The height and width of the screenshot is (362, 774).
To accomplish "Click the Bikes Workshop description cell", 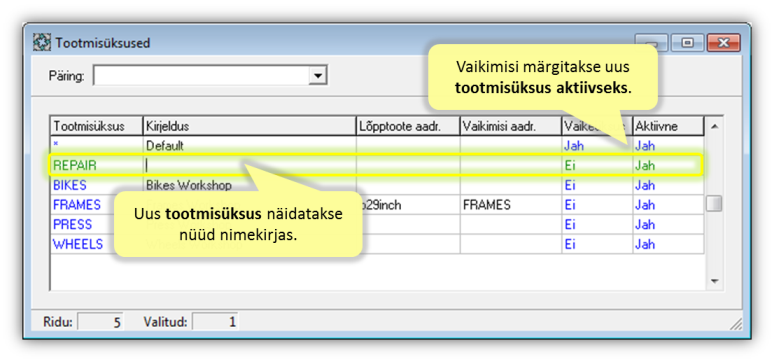I will tap(250, 185).
